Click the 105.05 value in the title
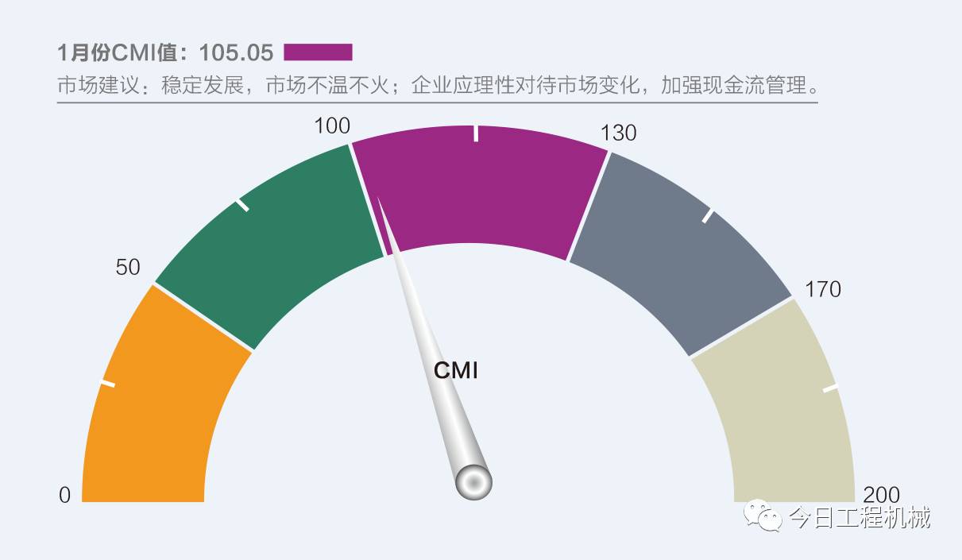This screenshot has width=962, height=560. [236, 52]
